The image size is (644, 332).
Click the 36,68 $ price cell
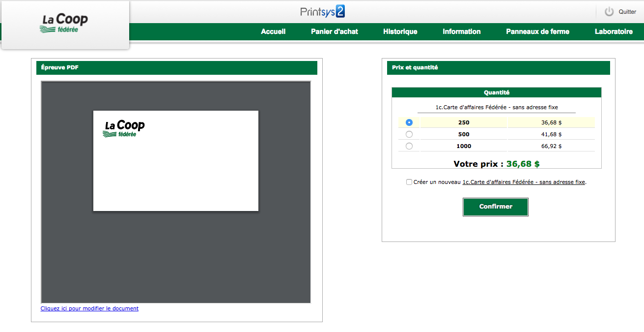click(551, 122)
